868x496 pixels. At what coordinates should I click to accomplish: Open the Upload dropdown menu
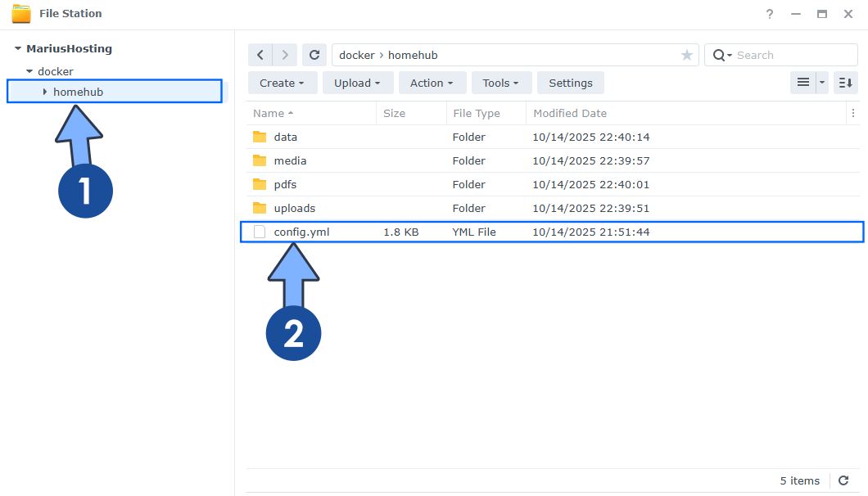coord(357,83)
